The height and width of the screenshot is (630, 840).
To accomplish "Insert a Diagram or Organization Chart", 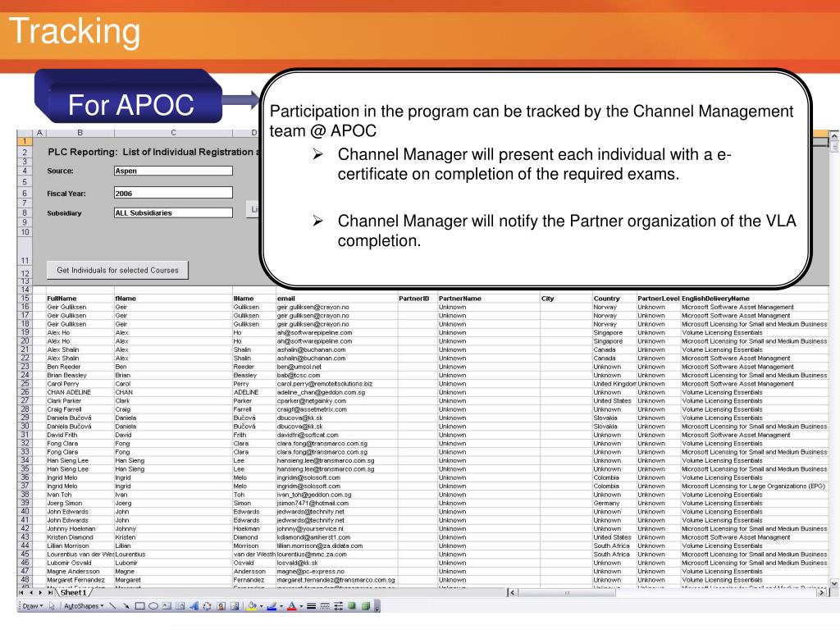I will point(207,606).
